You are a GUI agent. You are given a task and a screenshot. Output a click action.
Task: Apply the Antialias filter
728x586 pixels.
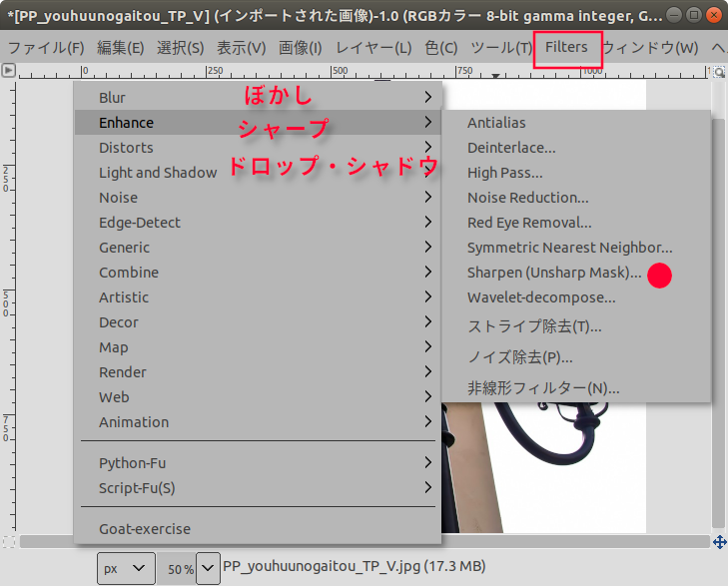click(x=576, y=123)
